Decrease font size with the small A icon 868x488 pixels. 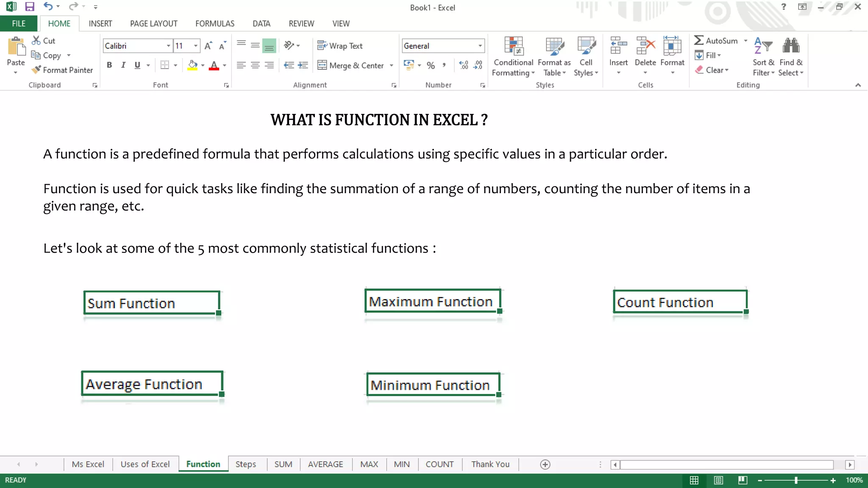tap(223, 46)
